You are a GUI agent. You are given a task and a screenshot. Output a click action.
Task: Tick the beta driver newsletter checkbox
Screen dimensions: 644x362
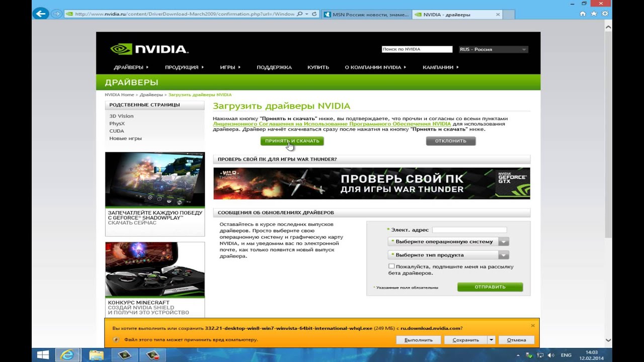(x=391, y=266)
